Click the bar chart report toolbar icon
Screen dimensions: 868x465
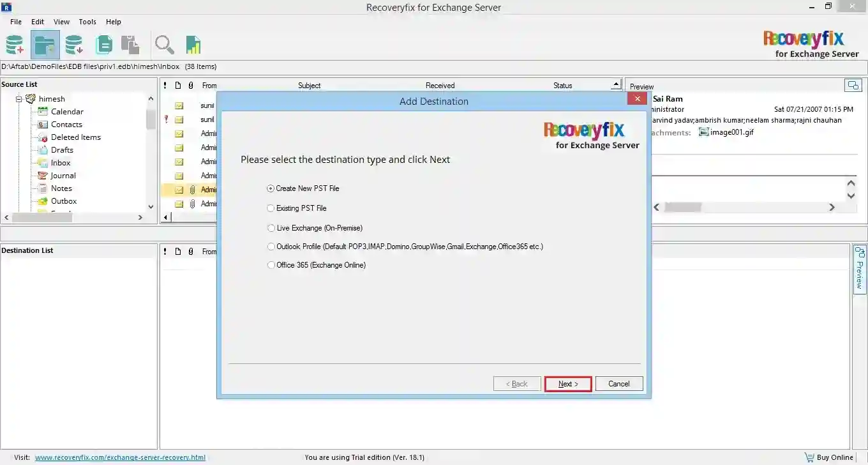[193, 45]
